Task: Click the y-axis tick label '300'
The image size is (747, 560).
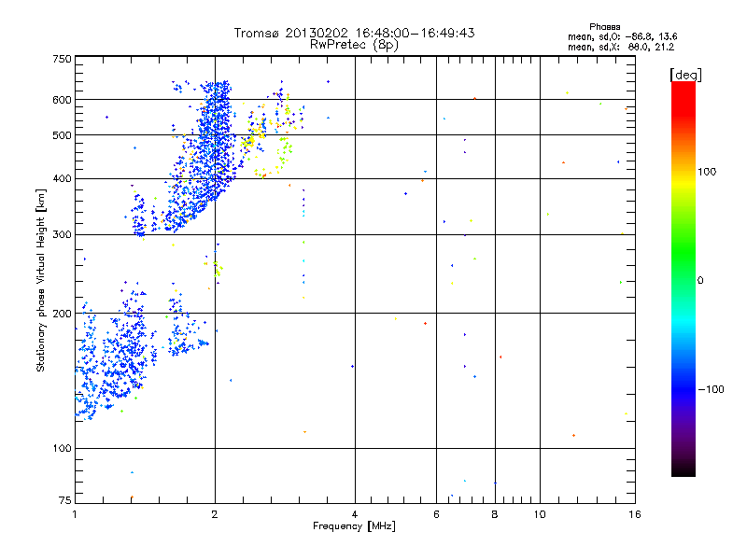Action: coord(63,235)
